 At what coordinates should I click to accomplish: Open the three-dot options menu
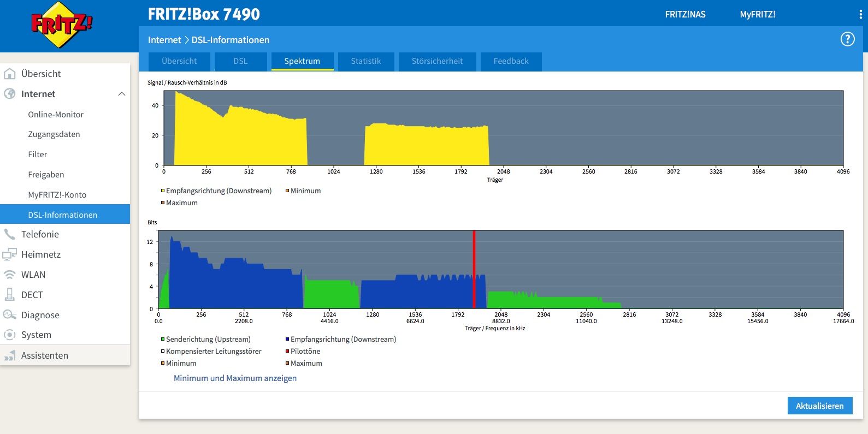(x=860, y=15)
